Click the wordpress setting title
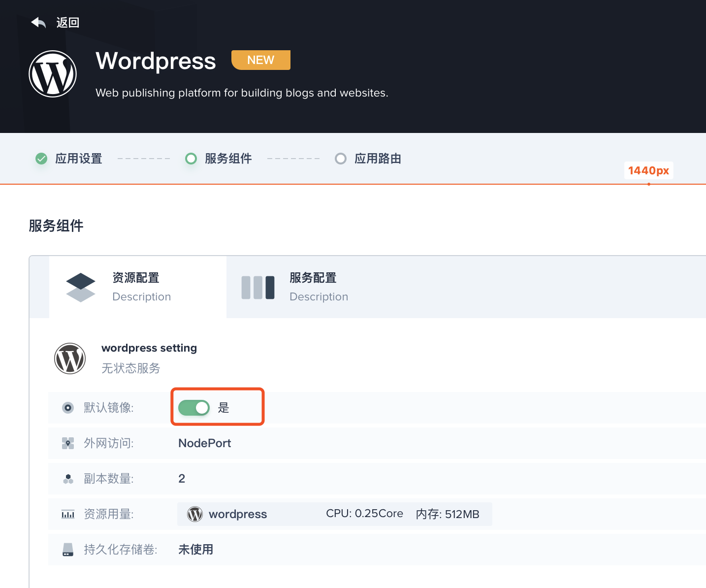Screen dimensions: 706x588 pos(149,348)
